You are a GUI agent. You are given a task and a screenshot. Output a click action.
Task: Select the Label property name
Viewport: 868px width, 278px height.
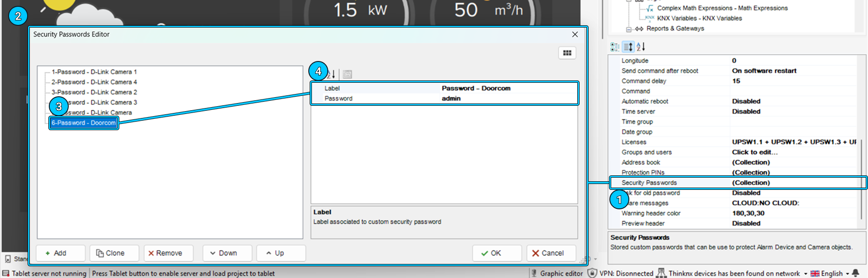pos(332,88)
